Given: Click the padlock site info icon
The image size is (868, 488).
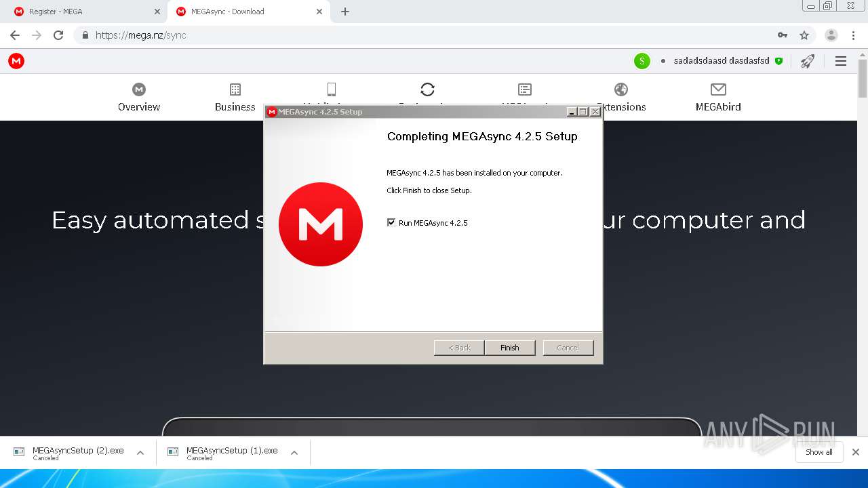Looking at the screenshot, I should click(x=85, y=35).
